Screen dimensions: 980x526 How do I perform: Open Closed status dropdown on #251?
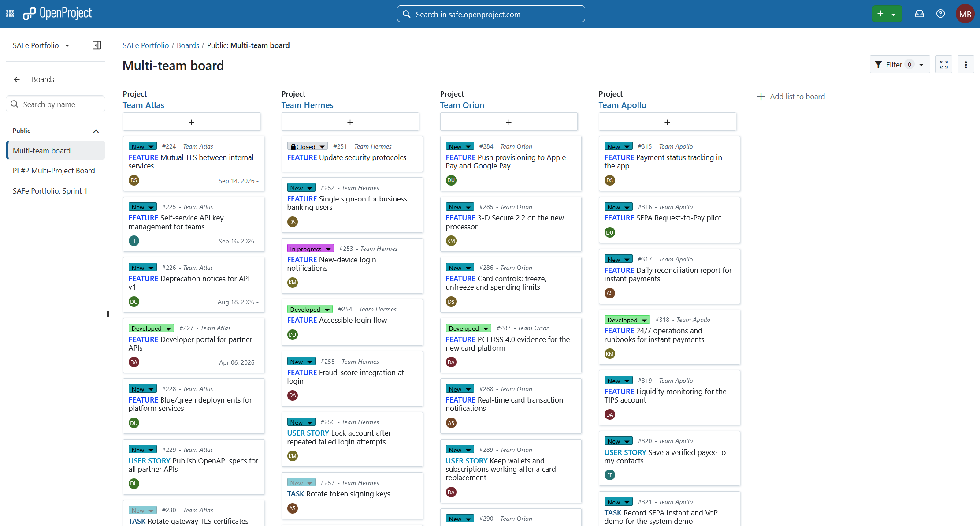tap(308, 146)
